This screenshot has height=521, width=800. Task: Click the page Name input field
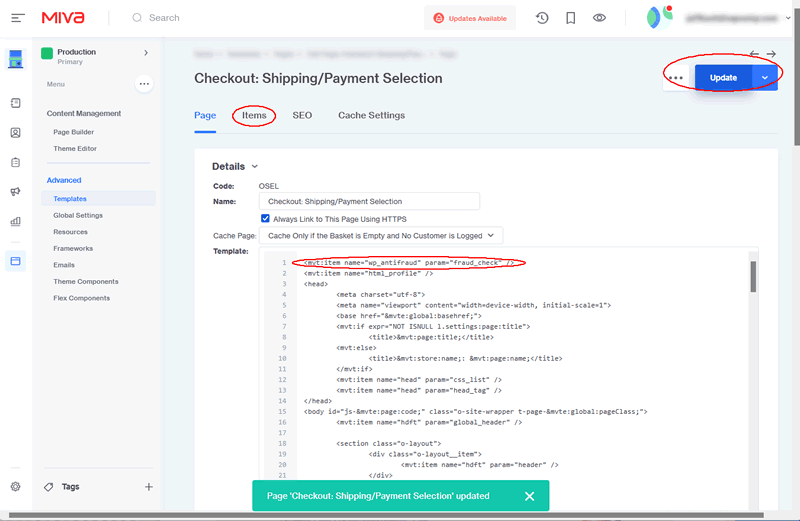click(371, 201)
